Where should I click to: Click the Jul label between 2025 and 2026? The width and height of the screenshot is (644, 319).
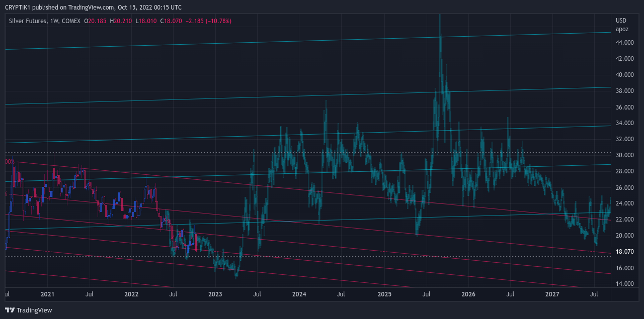coord(426,293)
